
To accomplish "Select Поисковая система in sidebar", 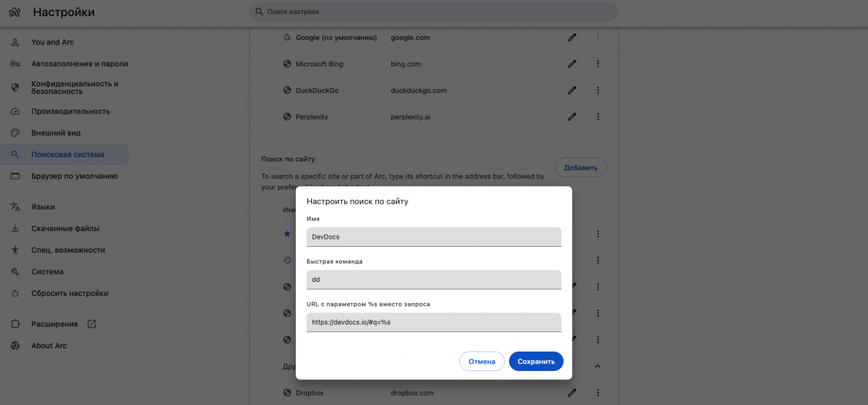I will click(66, 155).
